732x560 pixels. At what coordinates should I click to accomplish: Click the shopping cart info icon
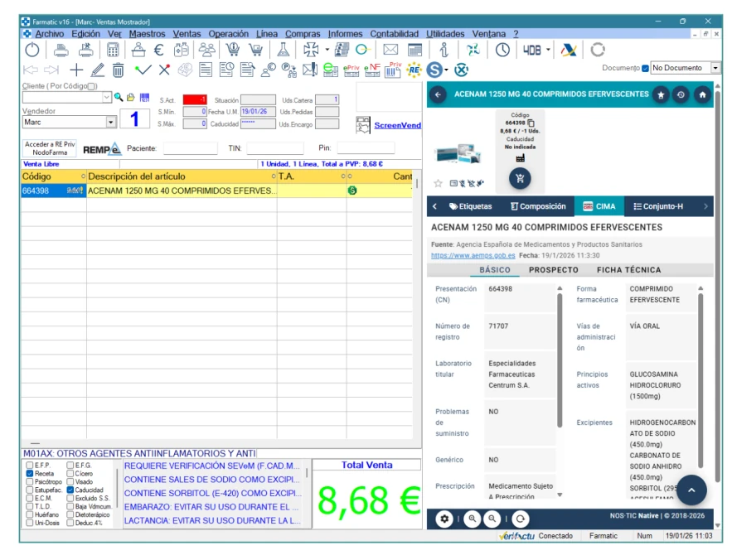tap(232, 50)
